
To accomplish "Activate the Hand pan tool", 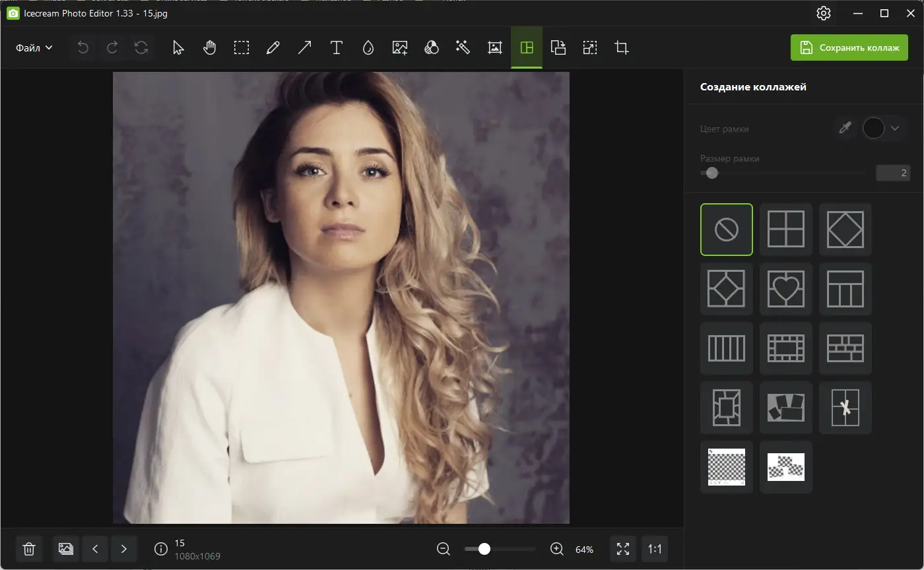I will 210,47.
